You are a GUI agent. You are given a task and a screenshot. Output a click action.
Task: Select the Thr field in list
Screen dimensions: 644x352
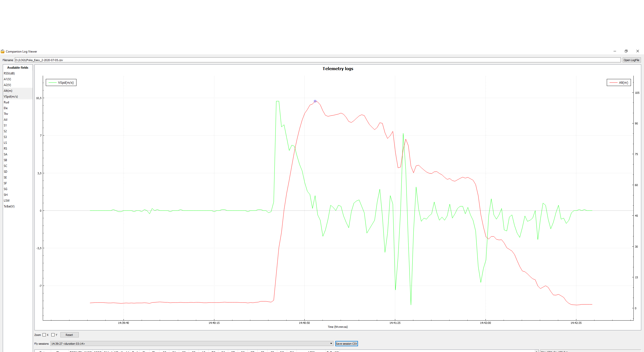6,114
